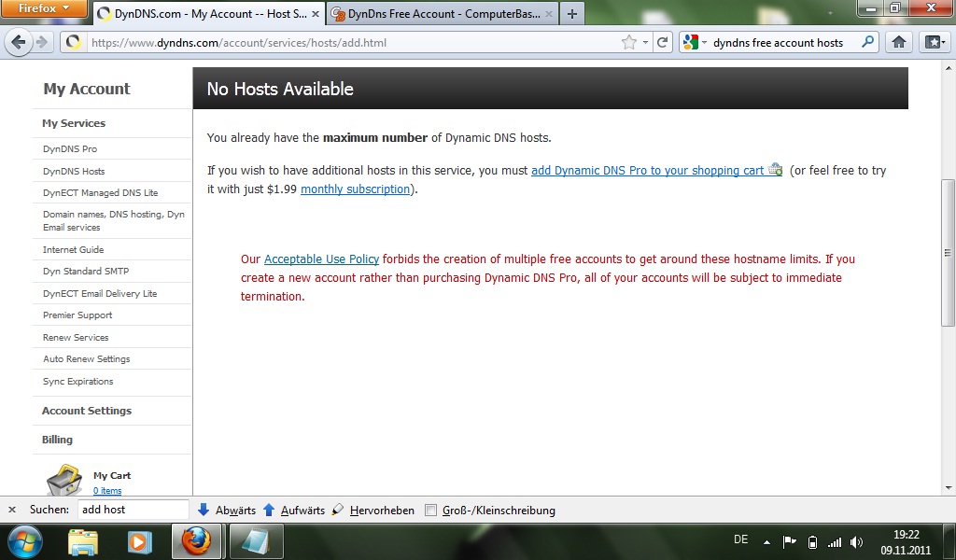
Task: Open the Acceptable Use Policy link
Action: click(321, 259)
